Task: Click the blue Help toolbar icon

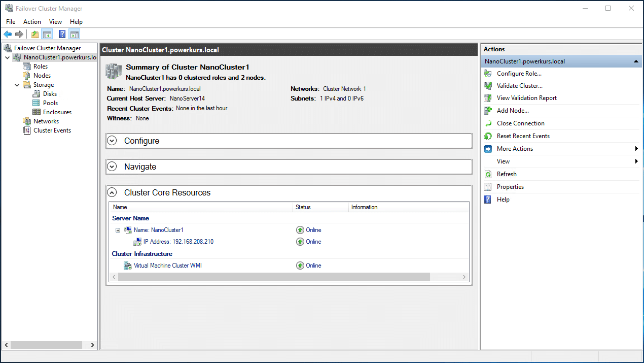Action: pyautogui.click(x=62, y=35)
